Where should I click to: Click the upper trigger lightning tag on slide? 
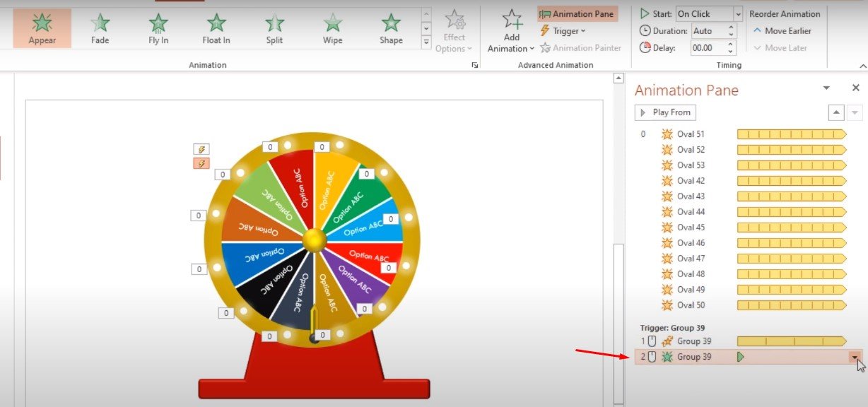tap(201, 149)
